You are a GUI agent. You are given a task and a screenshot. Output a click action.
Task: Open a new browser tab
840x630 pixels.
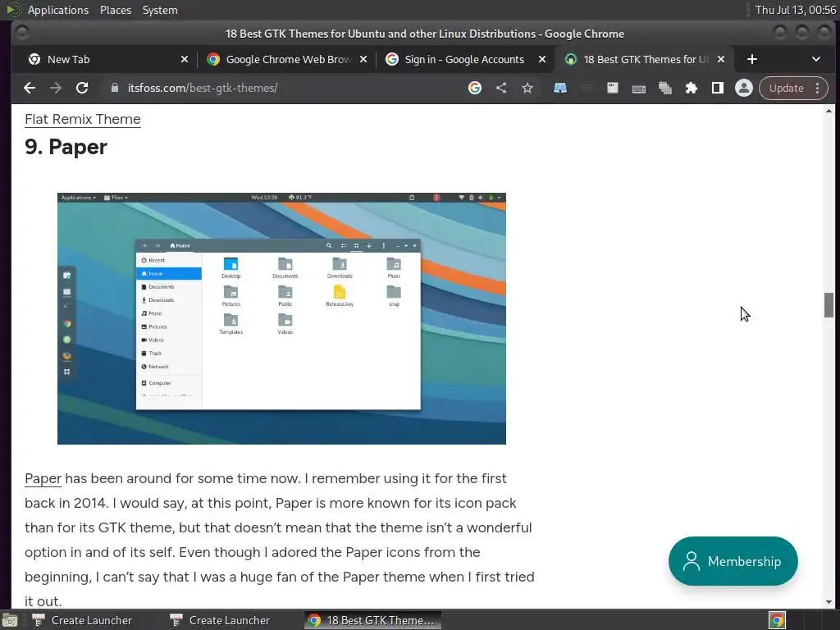click(x=752, y=59)
